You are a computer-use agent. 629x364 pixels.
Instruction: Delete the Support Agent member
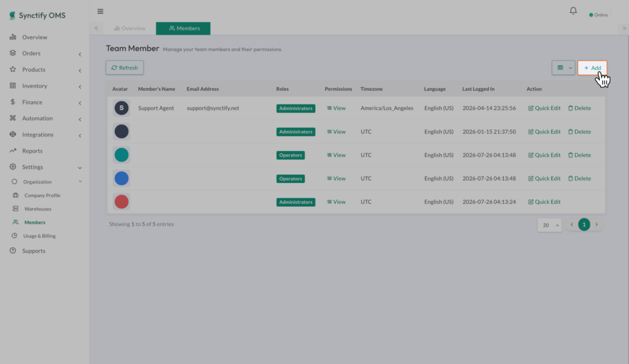[580, 108]
